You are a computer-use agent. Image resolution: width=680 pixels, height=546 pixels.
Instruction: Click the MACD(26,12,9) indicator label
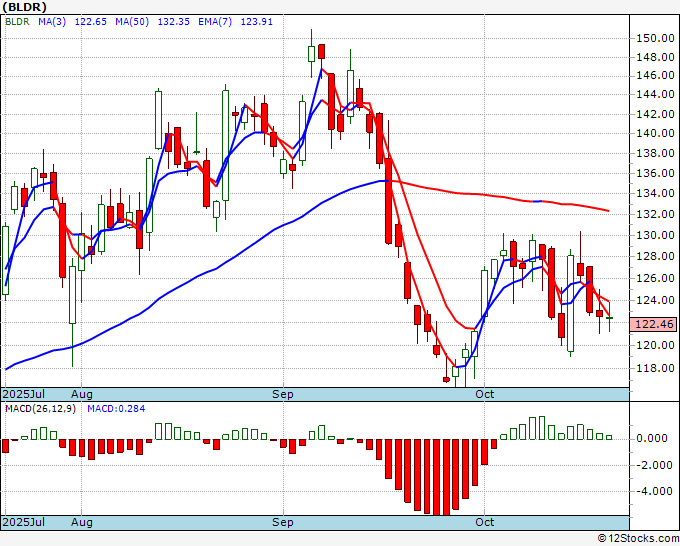(40, 409)
